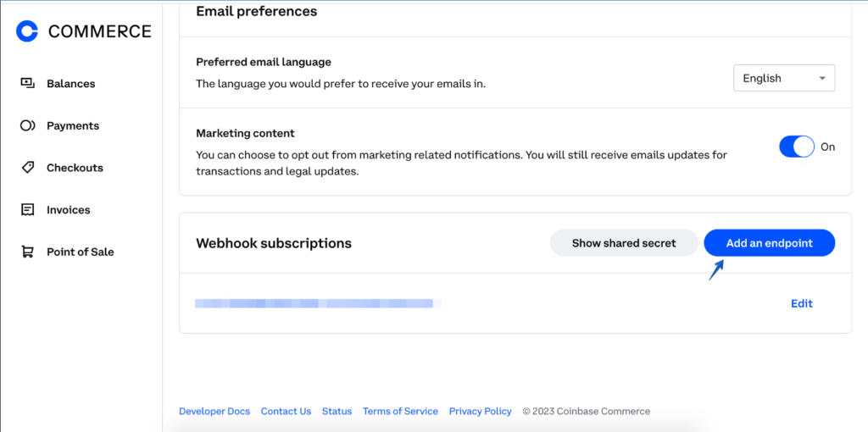The height and width of the screenshot is (432, 868).
Task: Navigate to Checkouts page
Action: point(75,168)
